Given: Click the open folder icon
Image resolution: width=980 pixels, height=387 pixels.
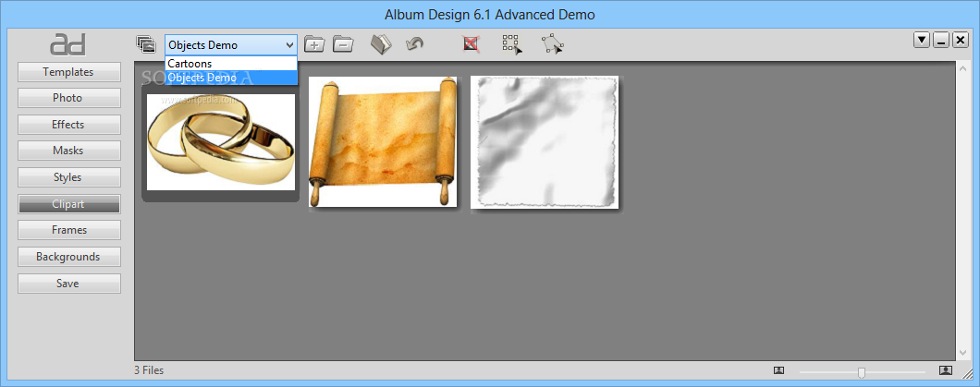Looking at the screenshot, I should tap(381, 44).
